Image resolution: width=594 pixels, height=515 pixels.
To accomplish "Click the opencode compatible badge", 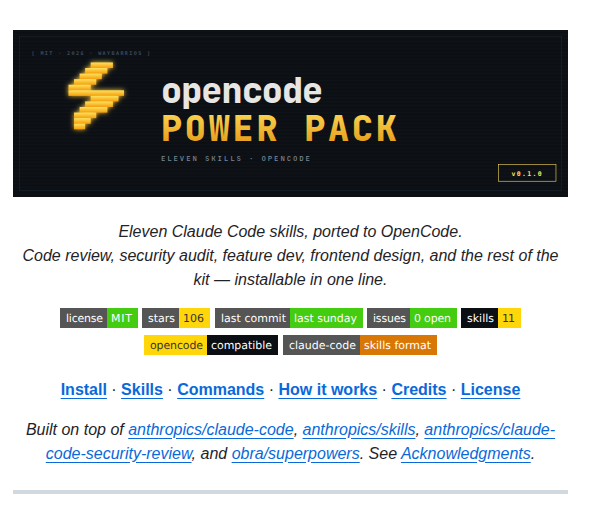I will (211, 345).
